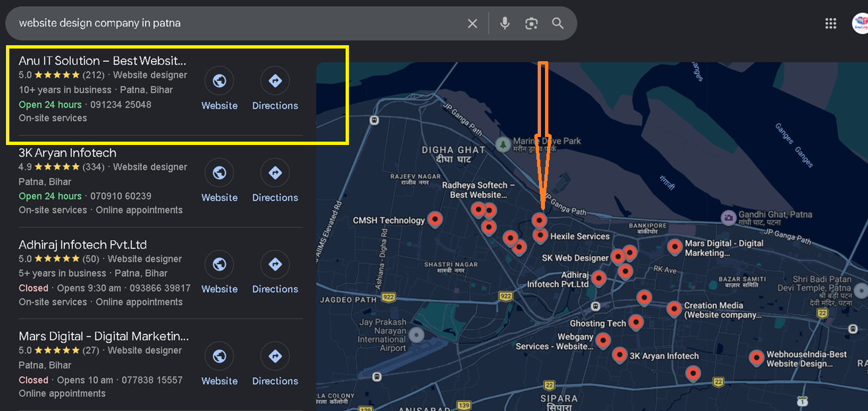Get Directions to Adhiraj Infotech Pvt.Ltd

tap(275, 273)
